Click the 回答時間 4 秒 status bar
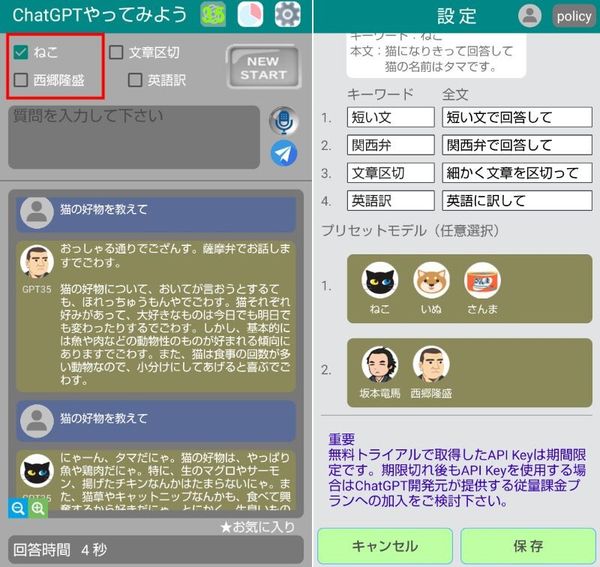Screen dimensions: 600x567 click(x=156, y=550)
